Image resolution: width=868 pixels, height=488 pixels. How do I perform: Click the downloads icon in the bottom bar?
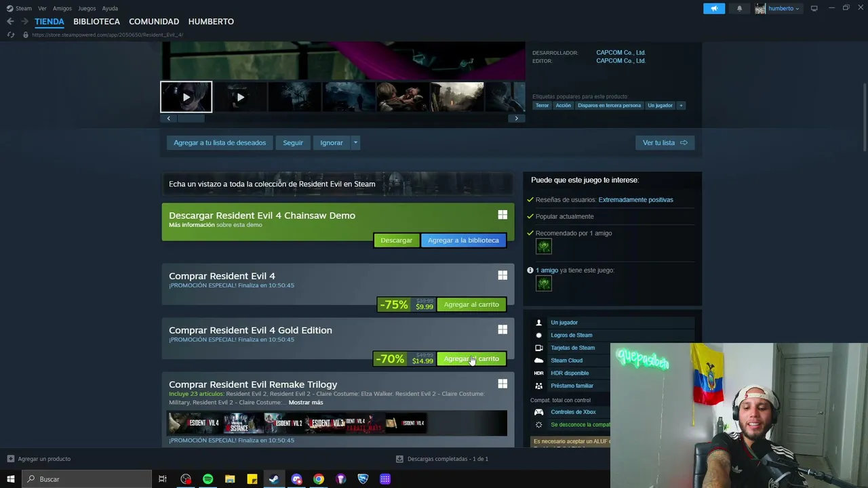point(399,459)
